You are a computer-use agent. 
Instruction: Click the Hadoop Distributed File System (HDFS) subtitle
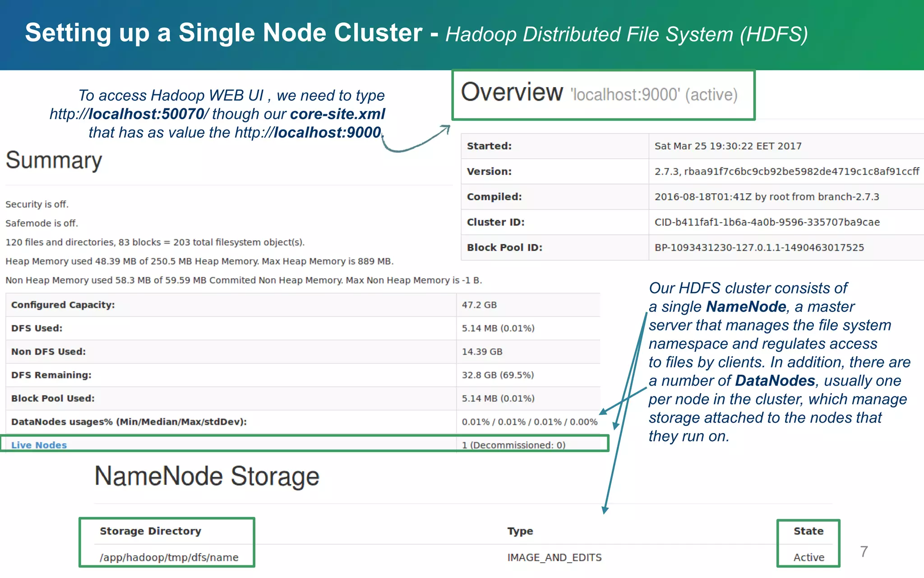pos(627,35)
